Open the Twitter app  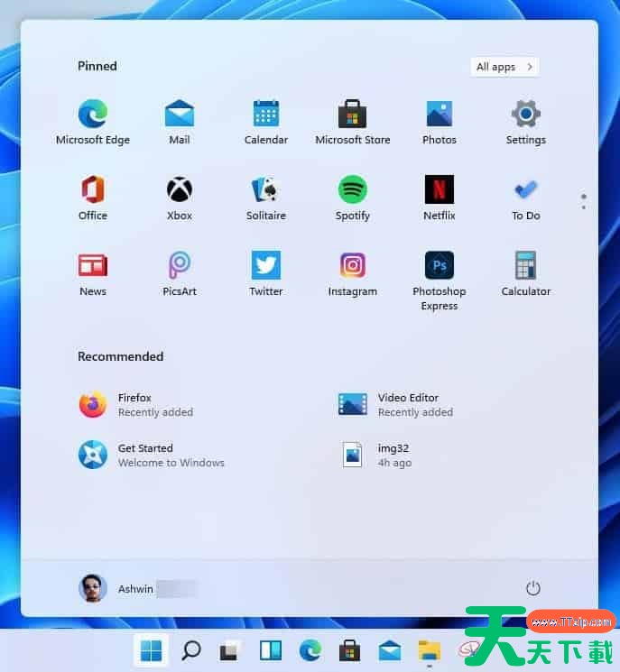point(266,274)
